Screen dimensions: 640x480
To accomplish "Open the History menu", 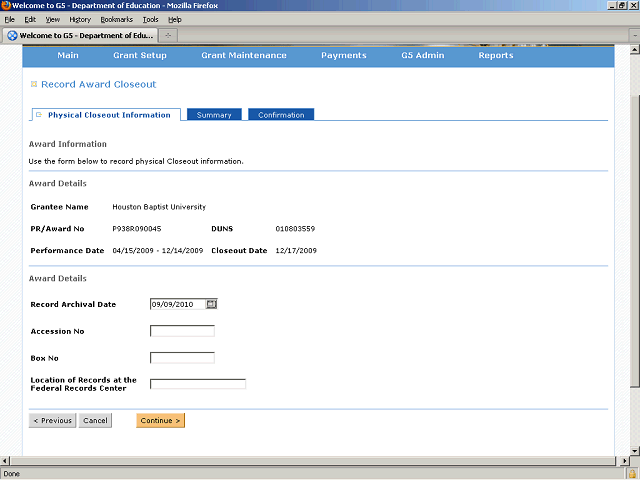I will tap(80, 20).
